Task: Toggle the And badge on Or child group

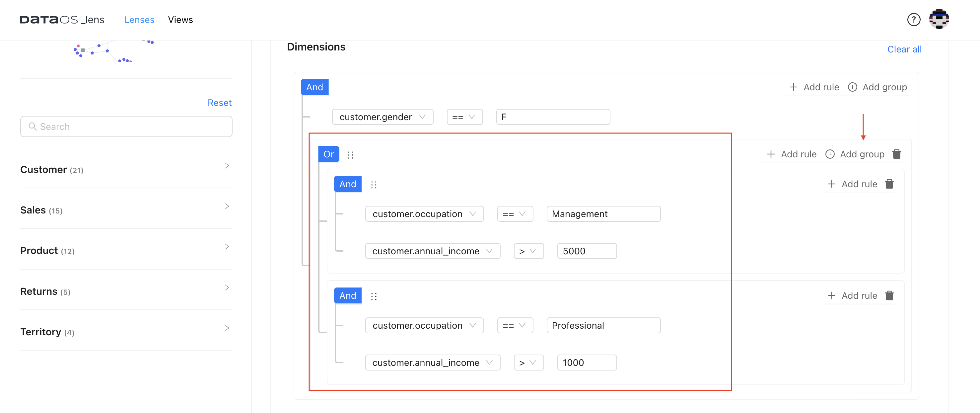Action: pyautogui.click(x=348, y=184)
